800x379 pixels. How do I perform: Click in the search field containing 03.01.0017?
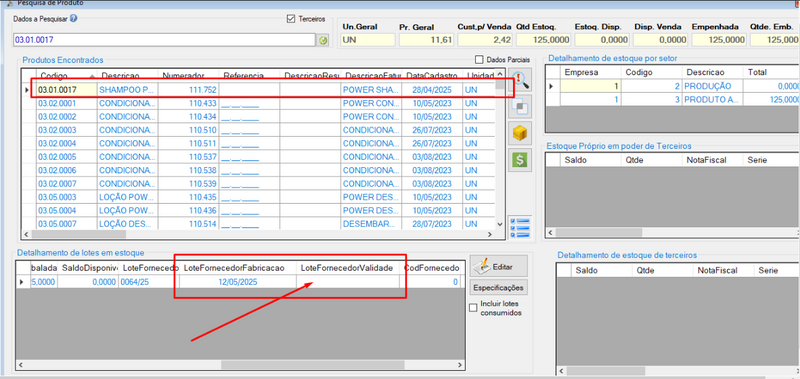[x=164, y=40]
